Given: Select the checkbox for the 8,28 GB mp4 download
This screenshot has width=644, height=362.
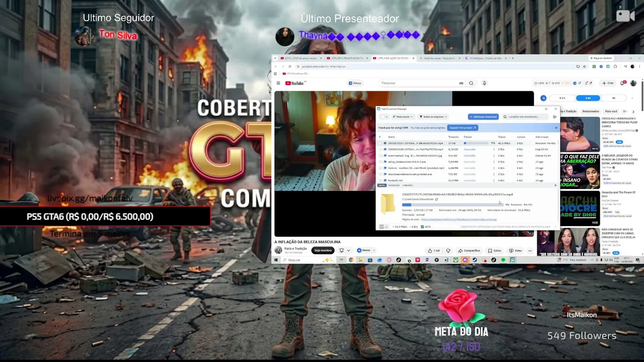Looking at the screenshot, I should tap(380, 149).
